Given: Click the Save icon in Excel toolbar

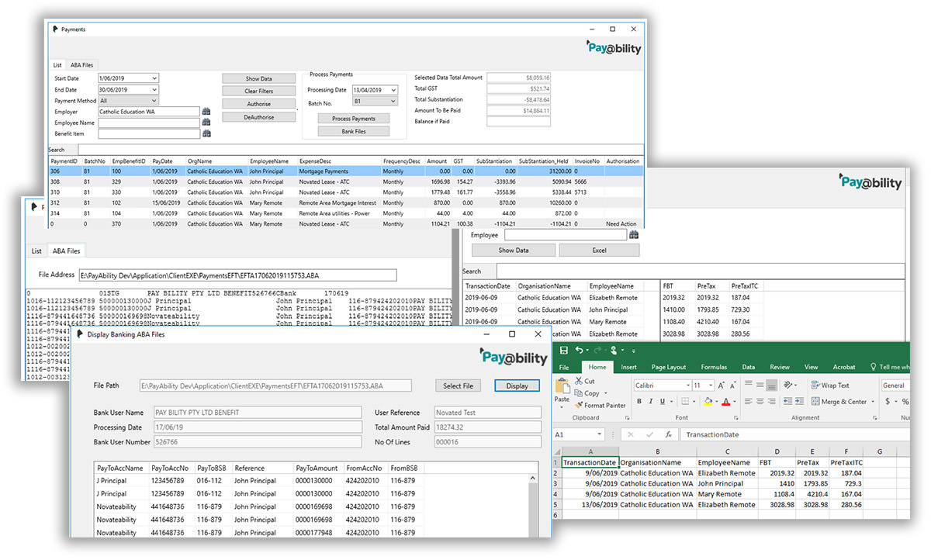Looking at the screenshot, I should click(x=564, y=351).
